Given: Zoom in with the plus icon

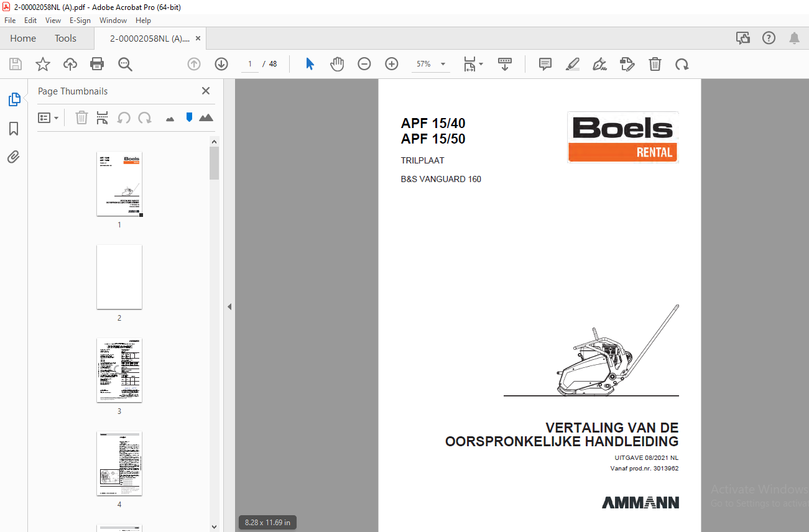Looking at the screenshot, I should pos(391,64).
